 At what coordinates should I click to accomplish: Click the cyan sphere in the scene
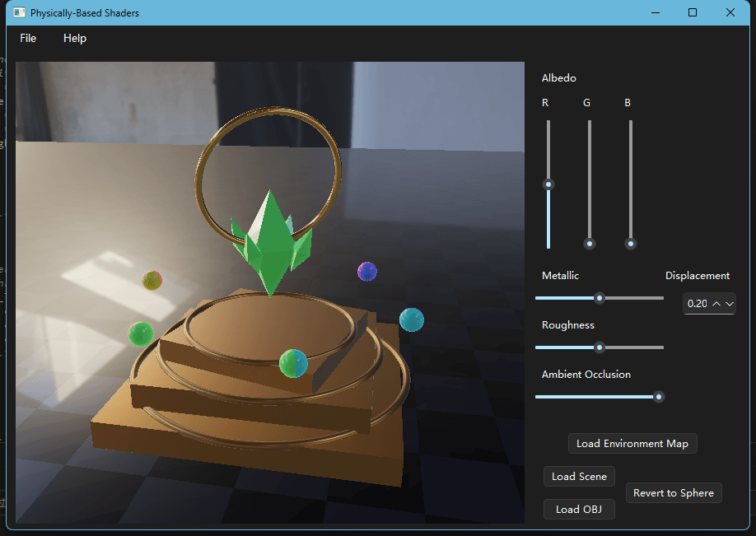point(412,319)
